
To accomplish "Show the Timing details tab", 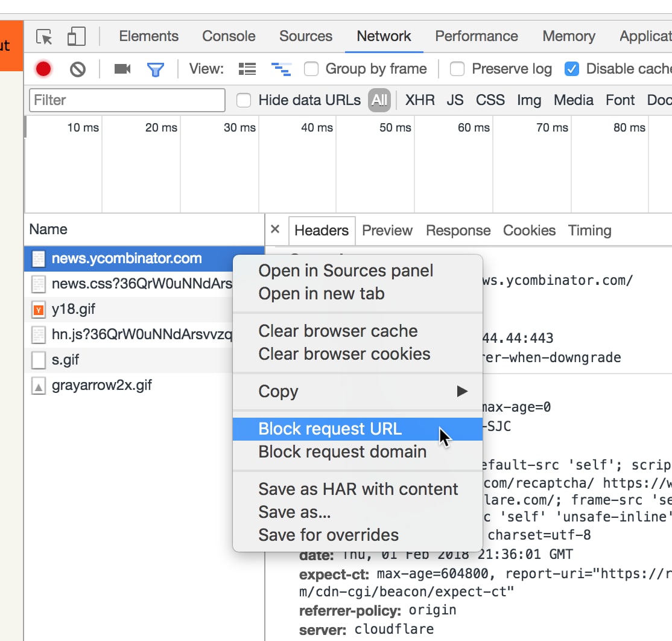I will [x=590, y=231].
